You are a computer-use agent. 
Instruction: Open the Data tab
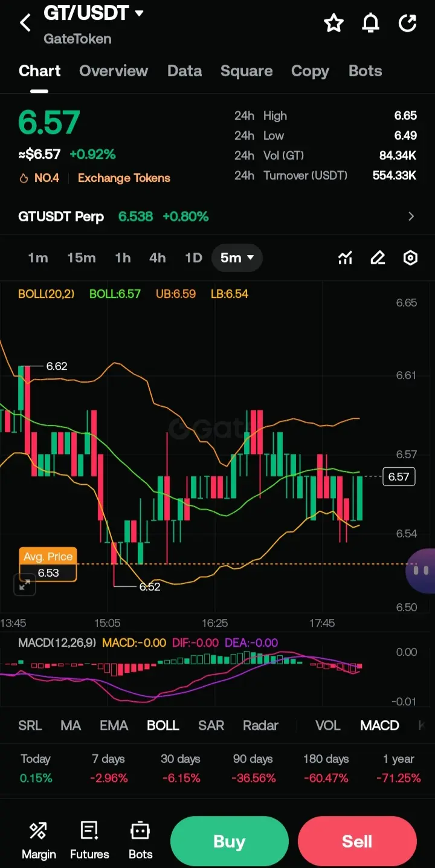(x=184, y=71)
